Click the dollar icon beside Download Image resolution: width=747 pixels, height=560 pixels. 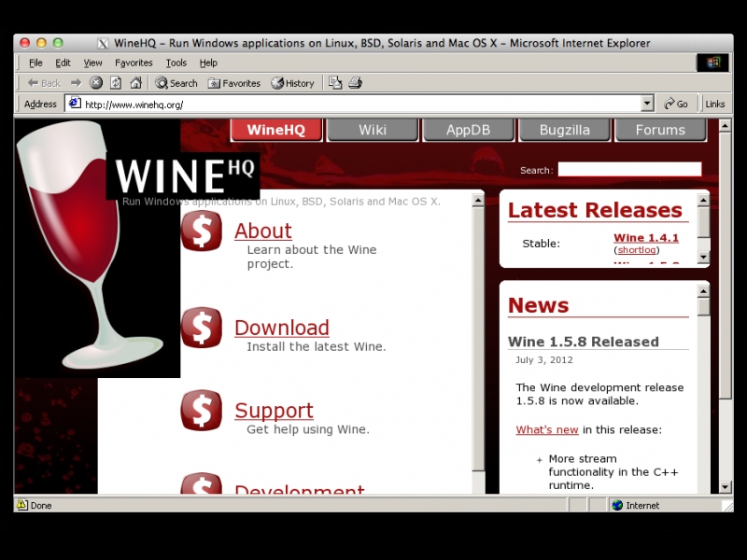click(202, 328)
